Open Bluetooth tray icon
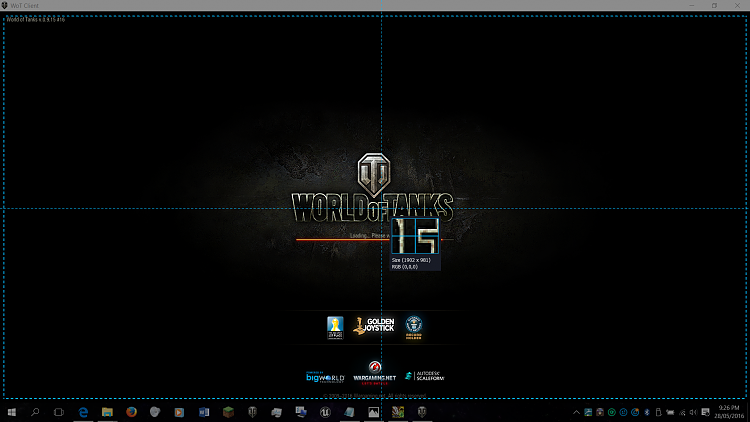Screen dimensions: 750x422 tap(647, 412)
